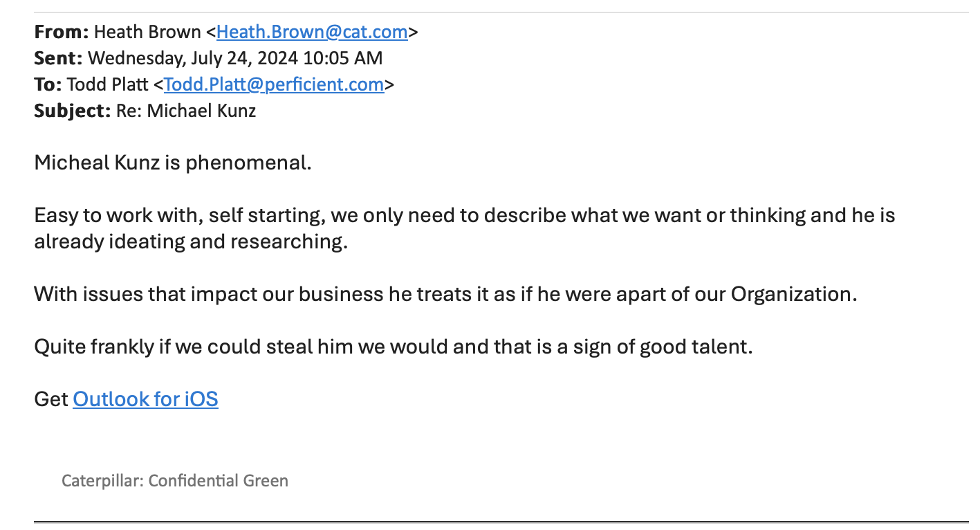Click the Caterpillar: Confidential Green footer
Viewport: 980px width, 530px height.
coord(175,480)
